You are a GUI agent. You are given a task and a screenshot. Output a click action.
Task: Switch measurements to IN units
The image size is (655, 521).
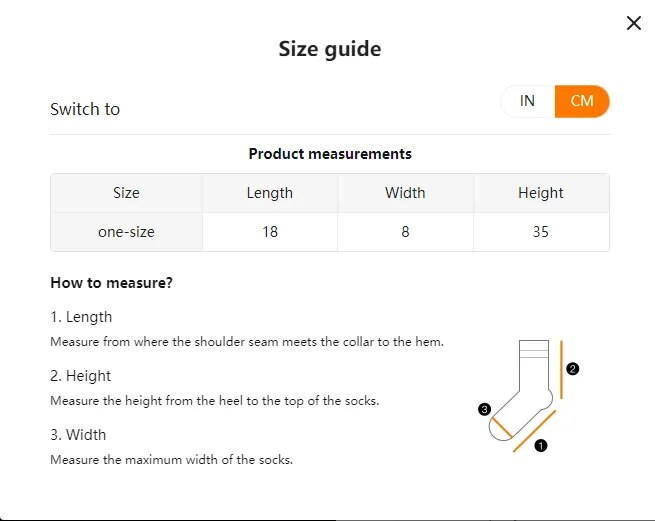527,101
